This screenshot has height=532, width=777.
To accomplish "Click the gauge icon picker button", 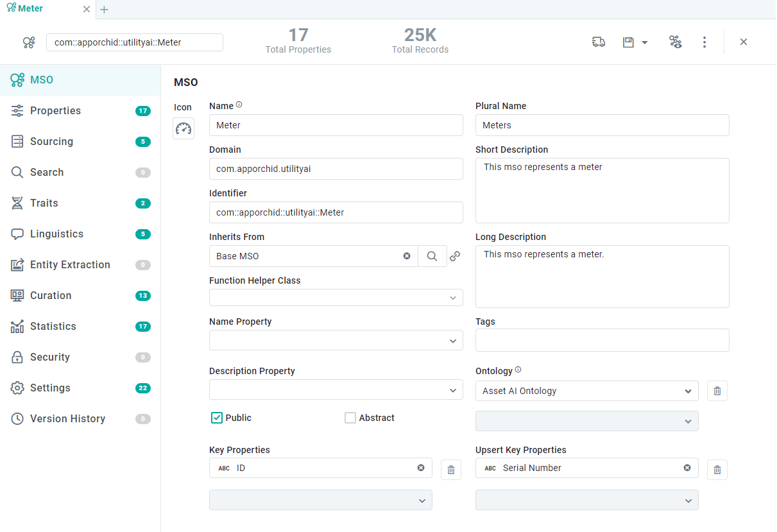I will point(184,128).
